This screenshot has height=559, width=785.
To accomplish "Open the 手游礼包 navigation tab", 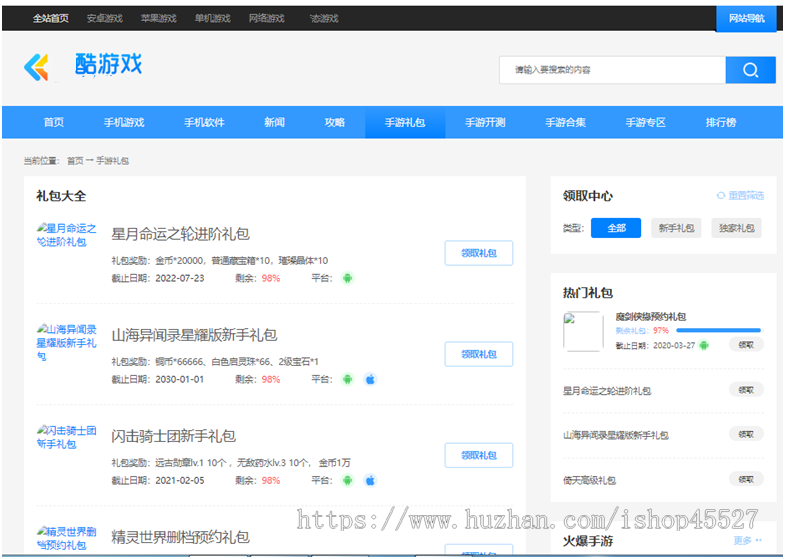I will [405, 122].
